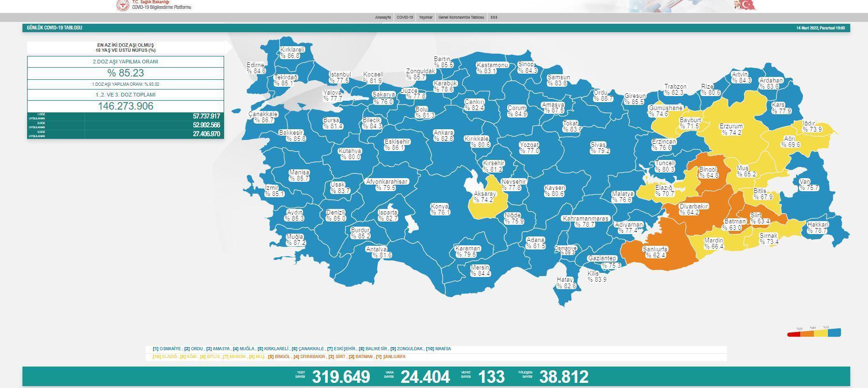Open the COVID-19 menu item
This screenshot has width=868, height=388.
coord(405,17)
